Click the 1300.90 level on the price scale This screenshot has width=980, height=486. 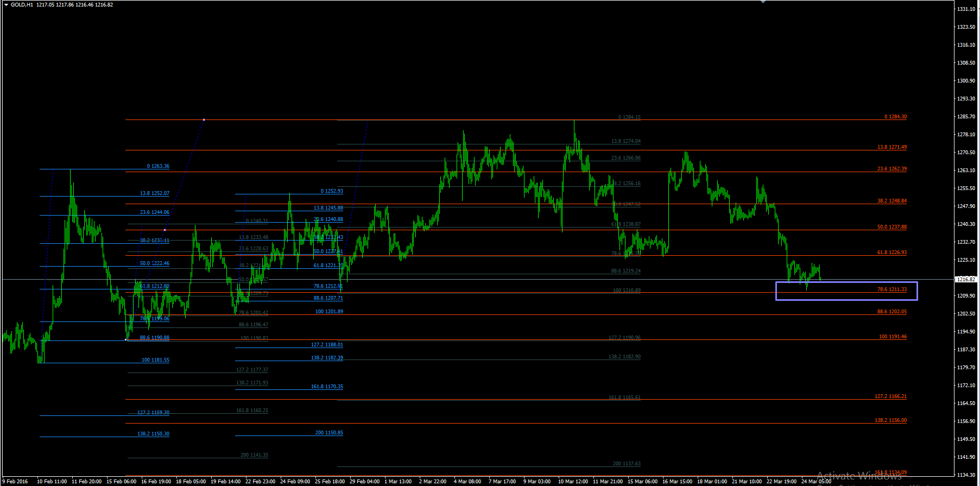point(966,81)
